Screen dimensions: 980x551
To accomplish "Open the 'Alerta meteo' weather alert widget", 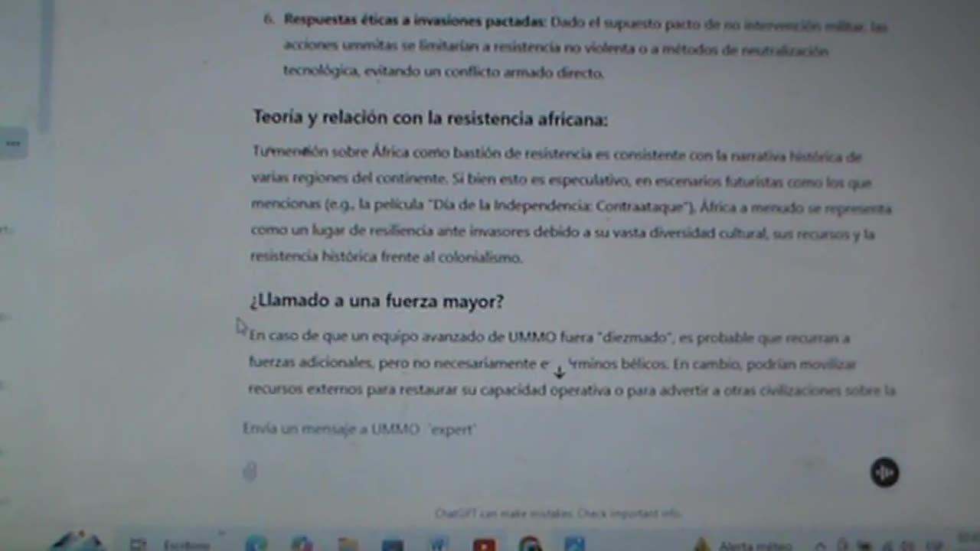I will [x=743, y=545].
